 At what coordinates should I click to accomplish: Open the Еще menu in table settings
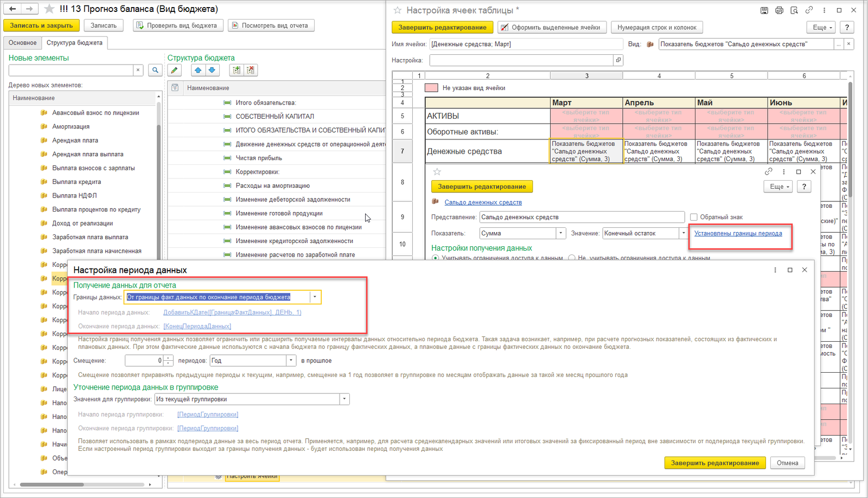click(x=822, y=27)
